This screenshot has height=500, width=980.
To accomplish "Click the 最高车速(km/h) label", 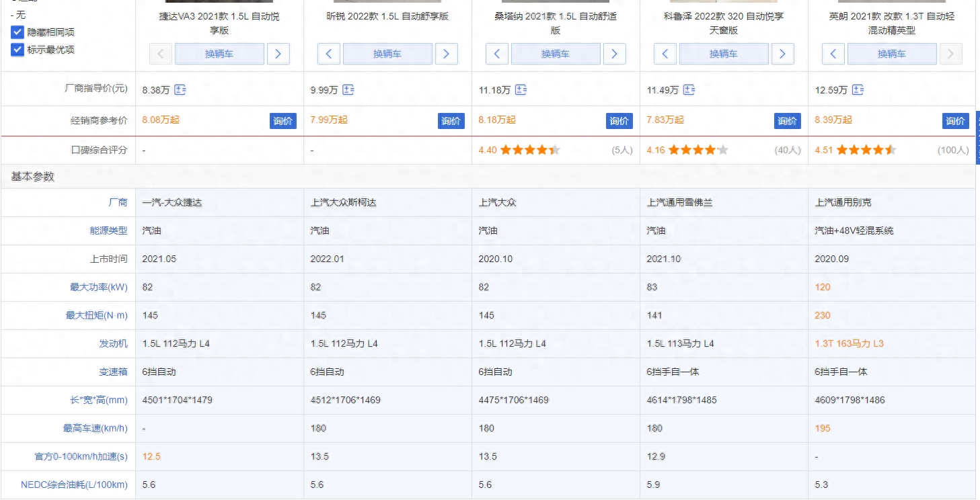I will tap(96, 428).
